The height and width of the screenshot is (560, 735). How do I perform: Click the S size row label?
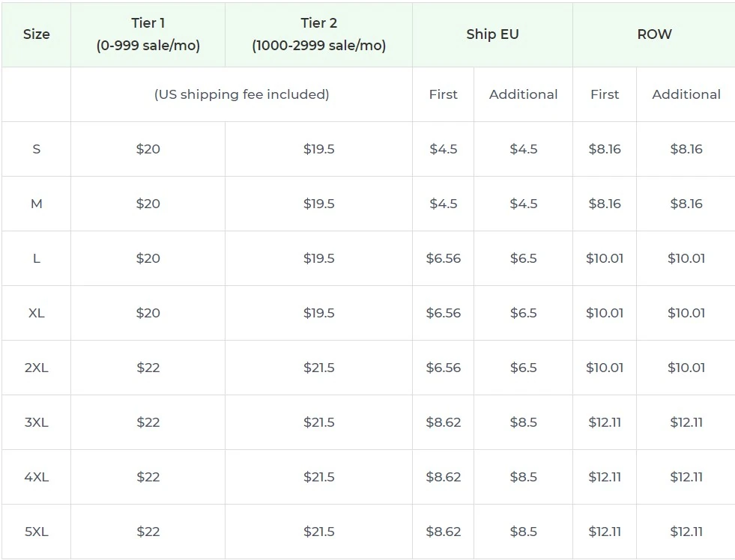click(36, 149)
